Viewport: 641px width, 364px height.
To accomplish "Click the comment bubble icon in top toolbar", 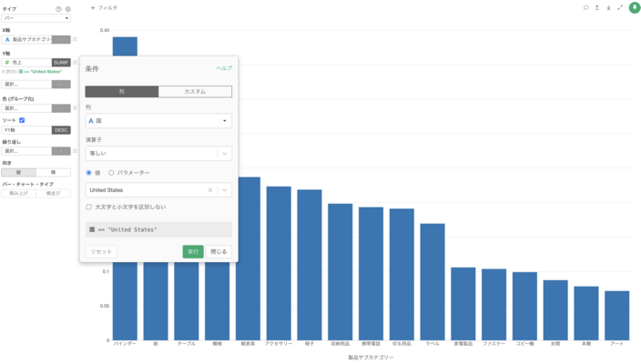I will tap(585, 8).
